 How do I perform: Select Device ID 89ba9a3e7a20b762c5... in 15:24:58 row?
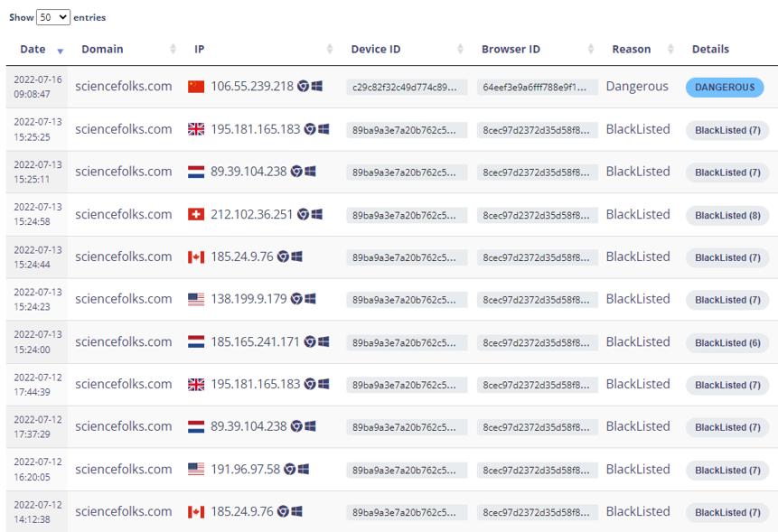click(x=407, y=216)
